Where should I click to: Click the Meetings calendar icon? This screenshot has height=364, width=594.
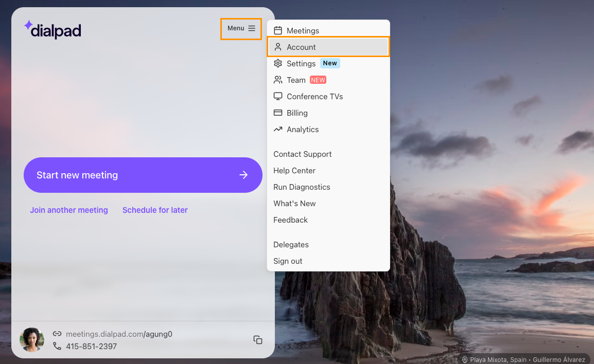click(277, 30)
